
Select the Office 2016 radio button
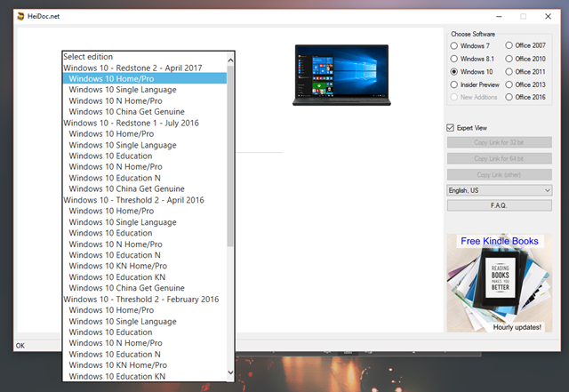click(509, 96)
